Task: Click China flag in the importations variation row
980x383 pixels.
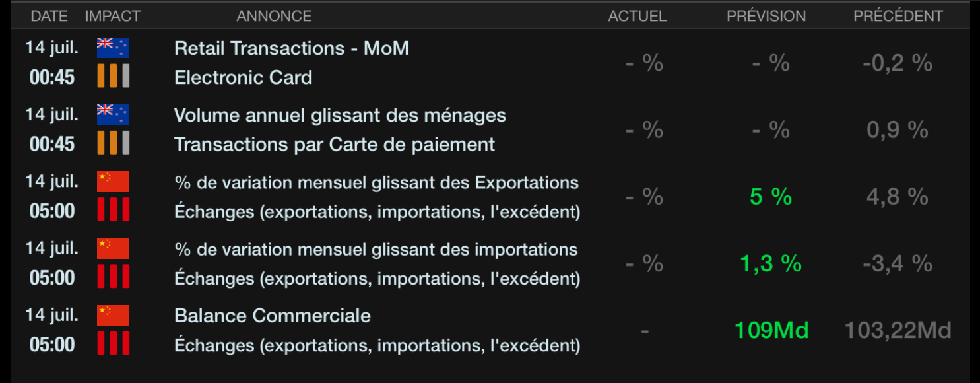Action: 113,248
